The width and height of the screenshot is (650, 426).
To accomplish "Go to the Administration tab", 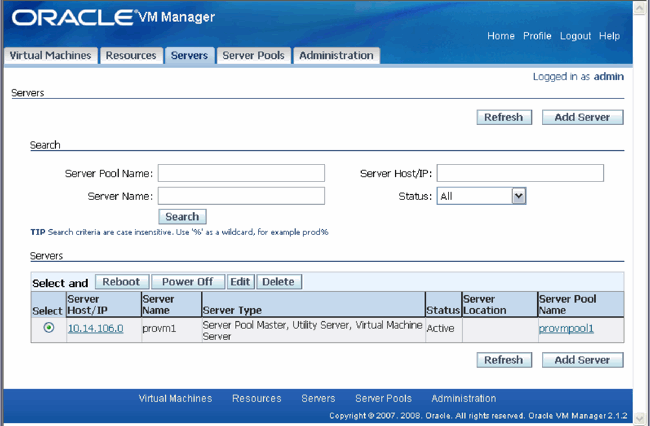I will pyautogui.click(x=336, y=56).
